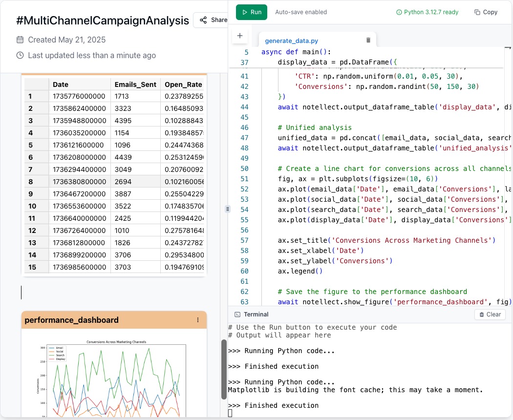Screen dimensions: 513x420
Task: Click the trash icon on Clear button
Action: tap(482, 315)
